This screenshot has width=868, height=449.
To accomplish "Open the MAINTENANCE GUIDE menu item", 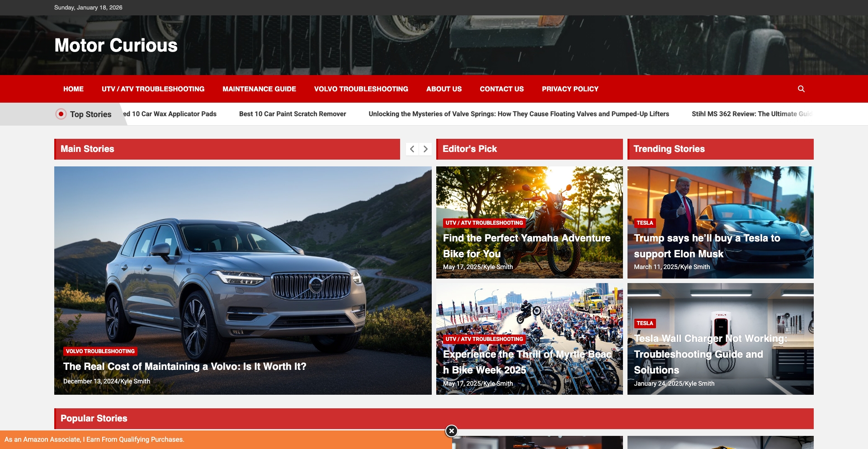I will 259,89.
